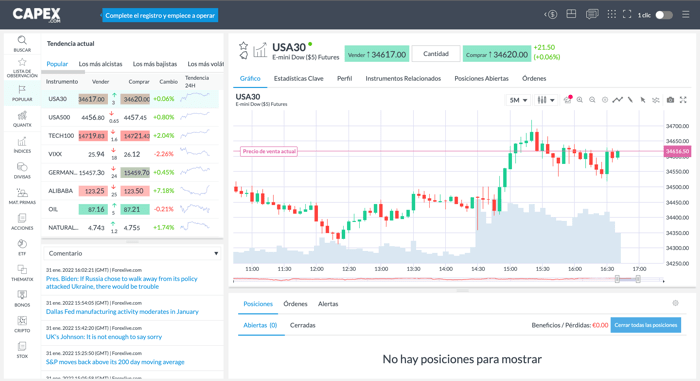Open the Posiciones Abiertas tab

pyautogui.click(x=481, y=79)
